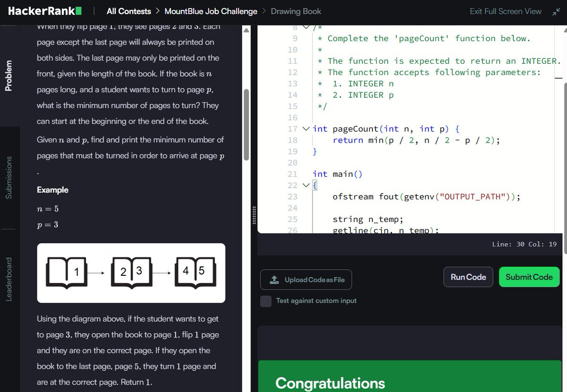Click the line number 21 in gutter
This screenshot has height=392, width=567.
292,174
